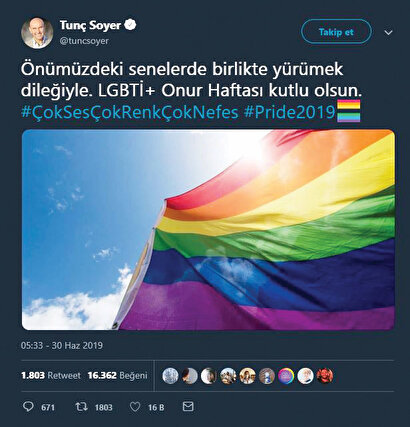View the 1.803 Retweet list
Screen dimensions: 410x427
point(51,375)
